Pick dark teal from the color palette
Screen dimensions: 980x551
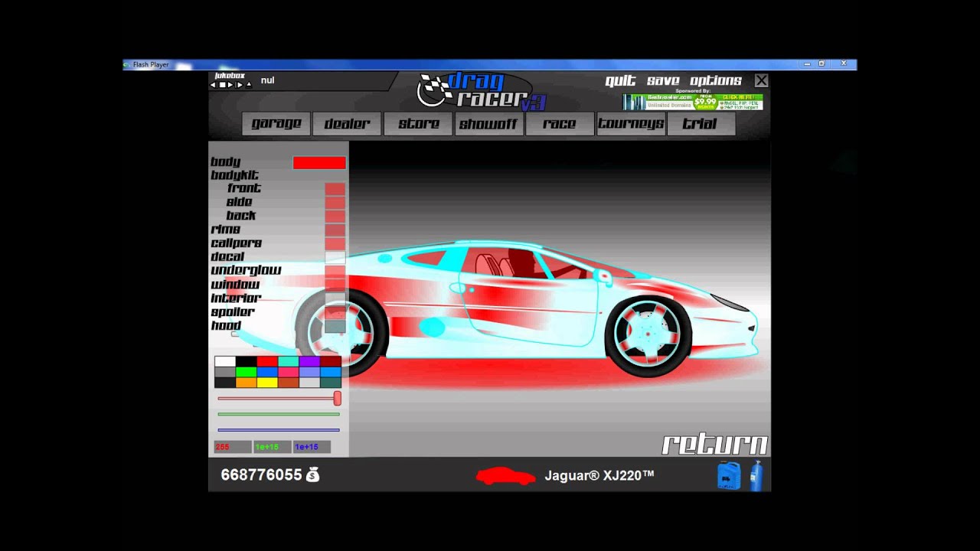331,383
